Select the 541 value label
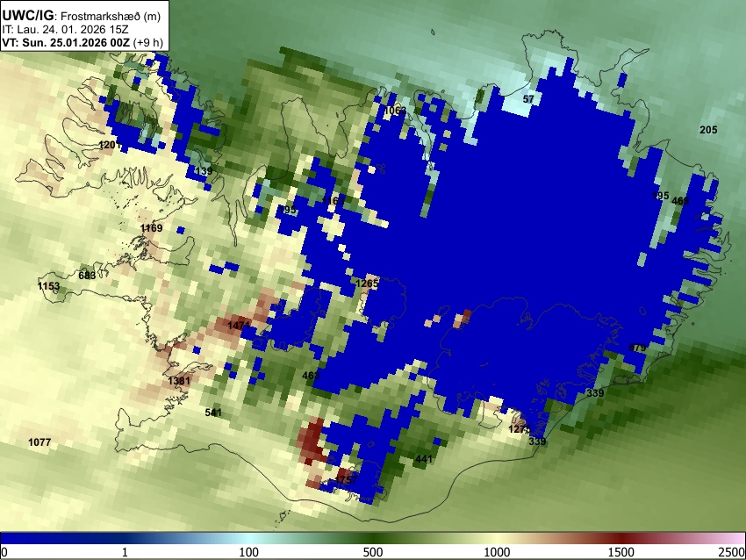Image resolution: width=746 pixels, height=560 pixels. tap(213, 412)
